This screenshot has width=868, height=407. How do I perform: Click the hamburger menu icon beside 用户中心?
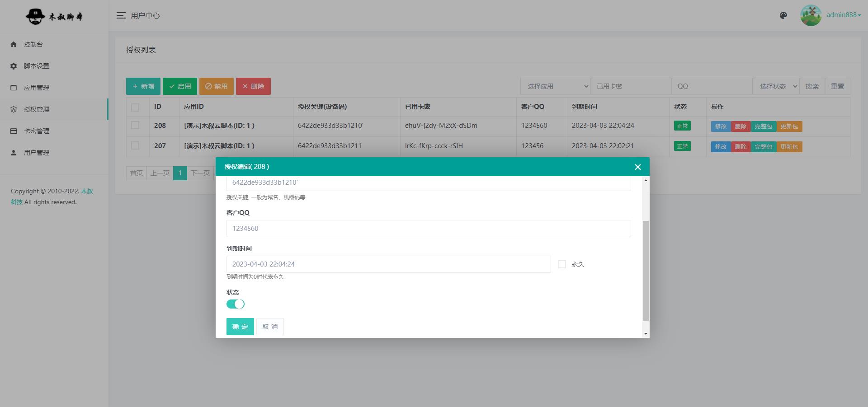point(121,15)
